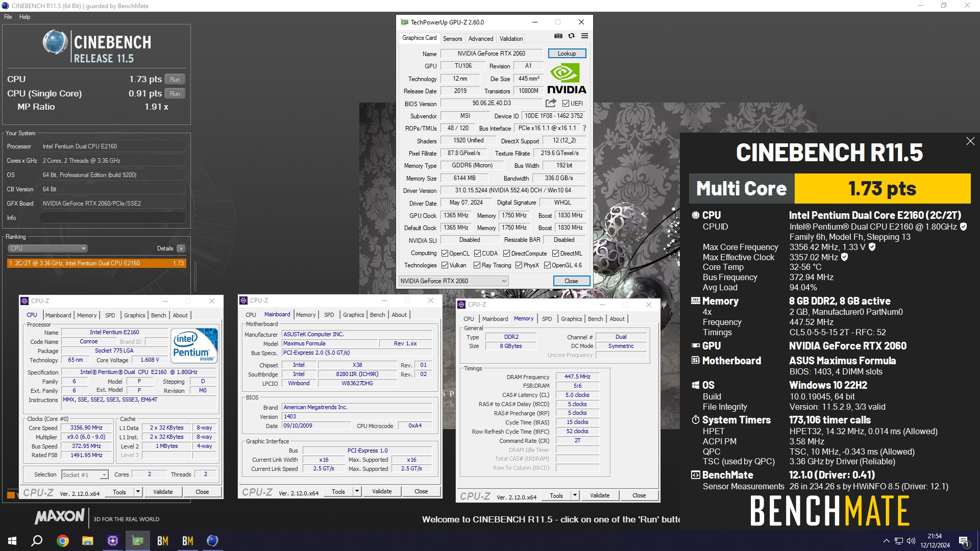Run the multi-core CPU benchmark

[175, 80]
